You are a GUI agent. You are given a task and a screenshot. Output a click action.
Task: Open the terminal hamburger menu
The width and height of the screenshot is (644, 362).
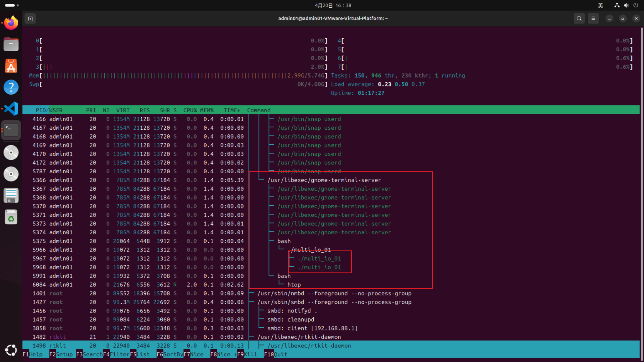pos(593,18)
